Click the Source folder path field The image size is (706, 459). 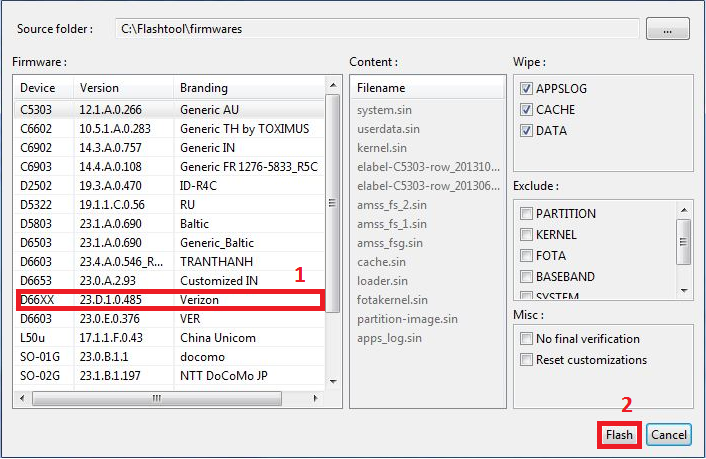click(x=375, y=29)
